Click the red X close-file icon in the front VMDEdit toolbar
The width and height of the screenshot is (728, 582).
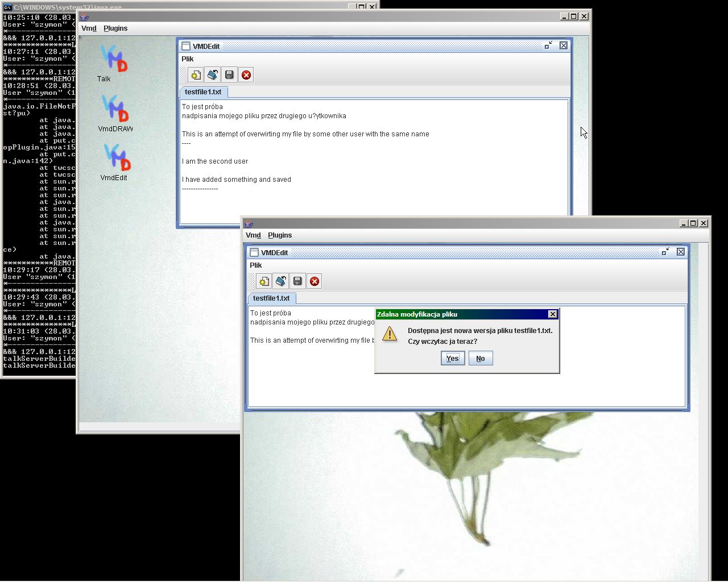(315, 281)
